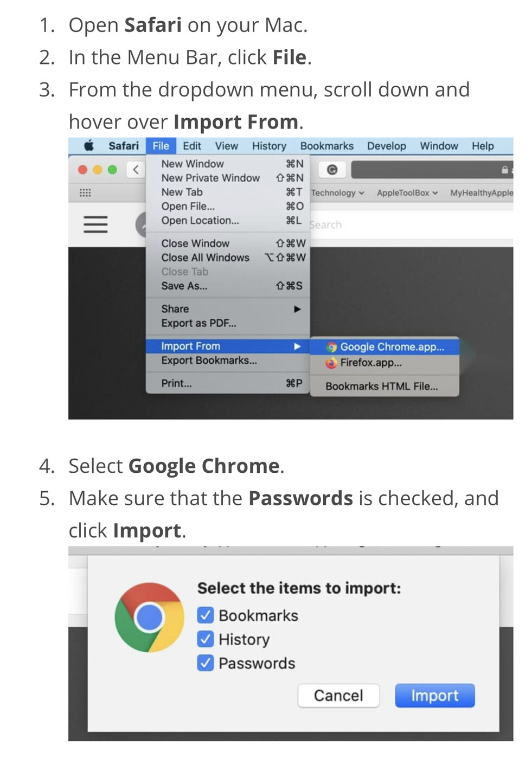Choose New Private Window
This screenshot has height=759, width=532.
tap(228, 178)
